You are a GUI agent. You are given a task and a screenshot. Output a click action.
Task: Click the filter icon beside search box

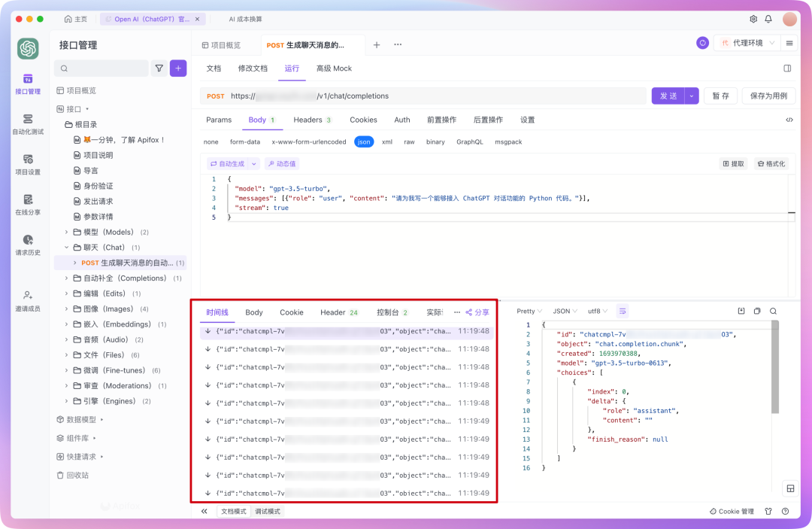[x=159, y=68]
